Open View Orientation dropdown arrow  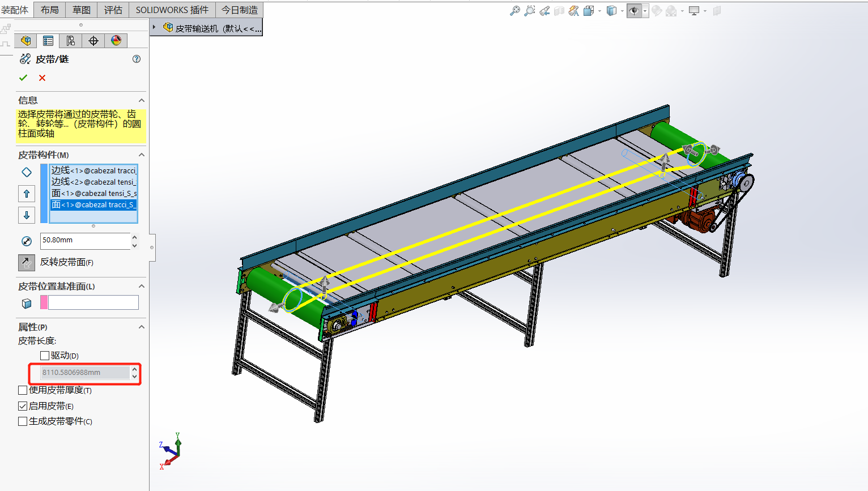pos(599,11)
